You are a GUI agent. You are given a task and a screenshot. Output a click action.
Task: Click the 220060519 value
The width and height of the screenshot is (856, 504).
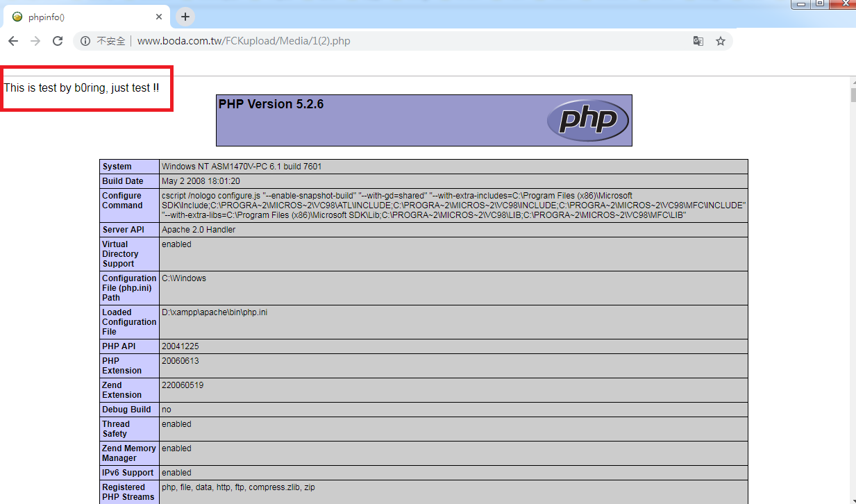(x=183, y=385)
